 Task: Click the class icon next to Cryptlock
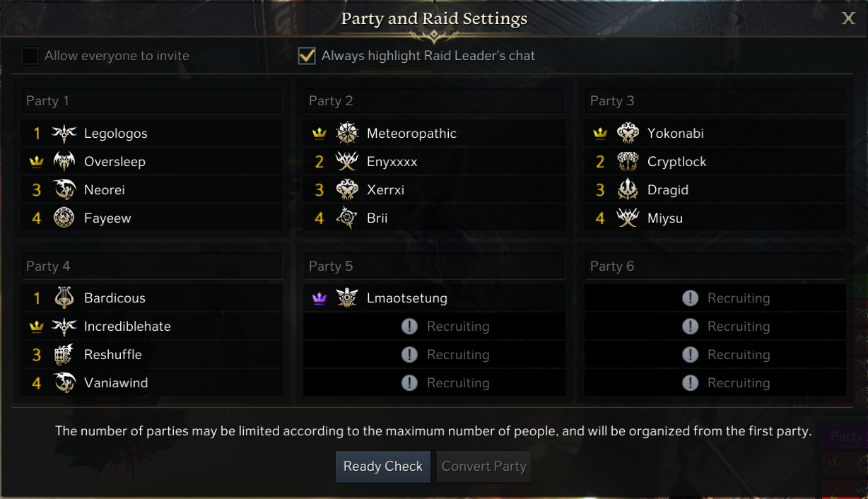628,162
